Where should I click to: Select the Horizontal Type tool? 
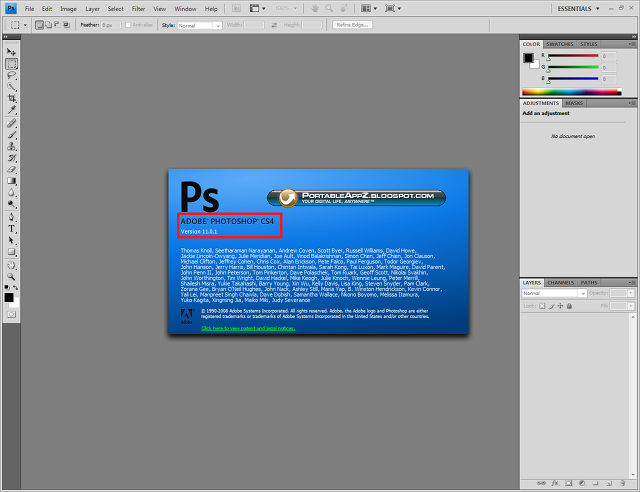pyautogui.click(x=11, y=229)
